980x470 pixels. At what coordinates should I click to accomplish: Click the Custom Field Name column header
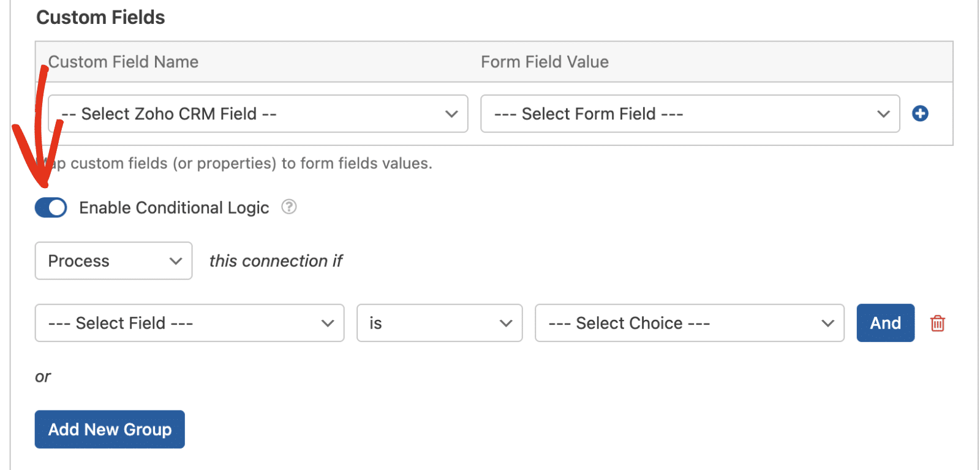tap(123, 62)
